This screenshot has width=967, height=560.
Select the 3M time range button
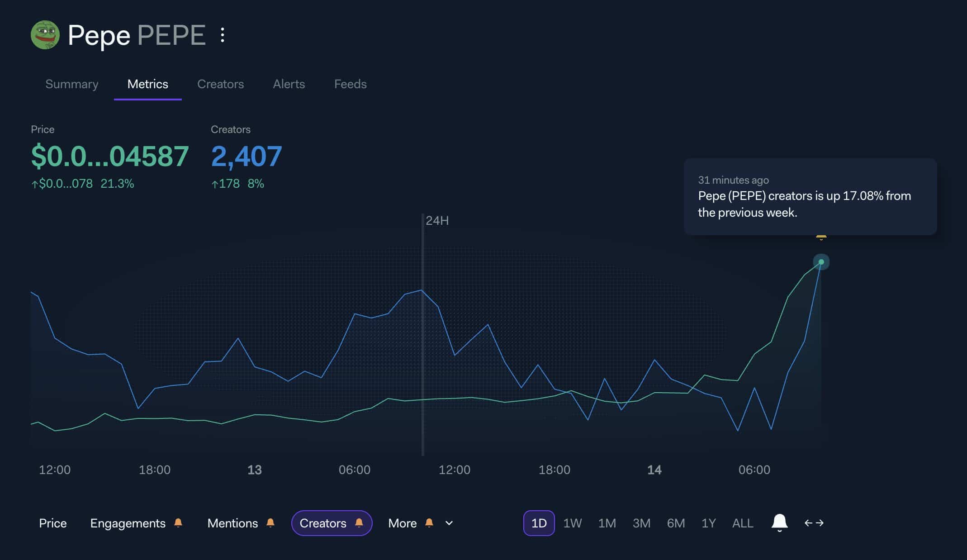tap(641, 523)
